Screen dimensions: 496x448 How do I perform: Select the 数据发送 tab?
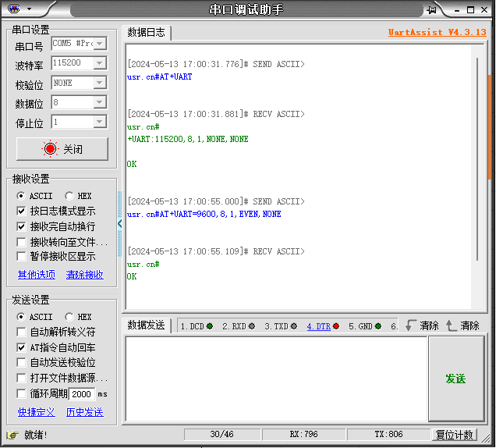(x=147, y=325)
